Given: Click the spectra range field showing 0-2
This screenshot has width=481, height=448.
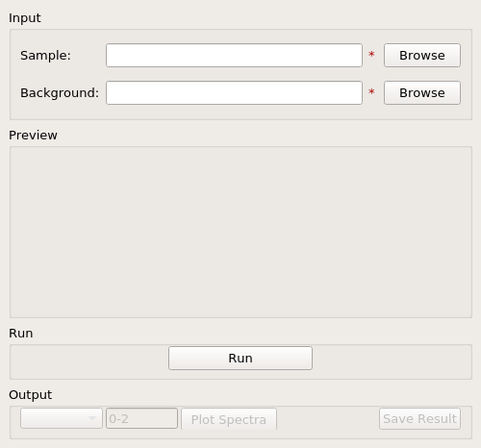Looking at the screenshot, I should tap(141, 418).
